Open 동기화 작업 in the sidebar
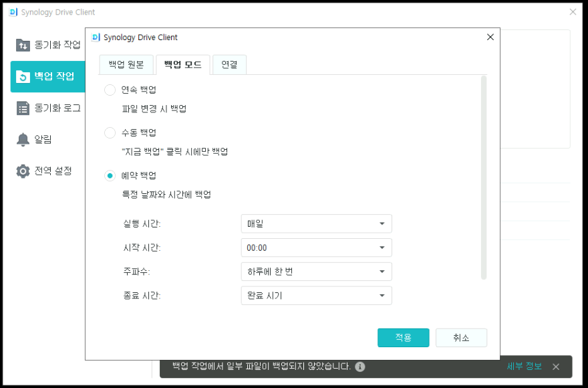Screen dimensions: 588x388 [48, 45]
